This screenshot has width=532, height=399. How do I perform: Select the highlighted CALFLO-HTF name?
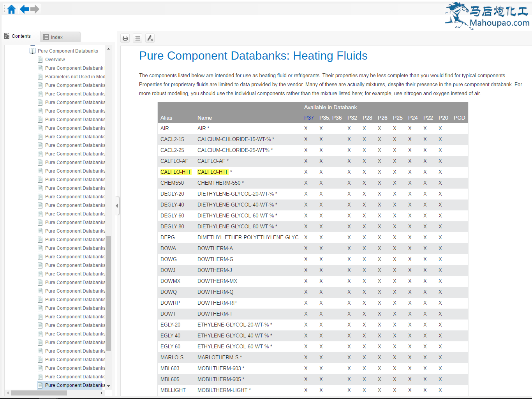pos(213,172)
